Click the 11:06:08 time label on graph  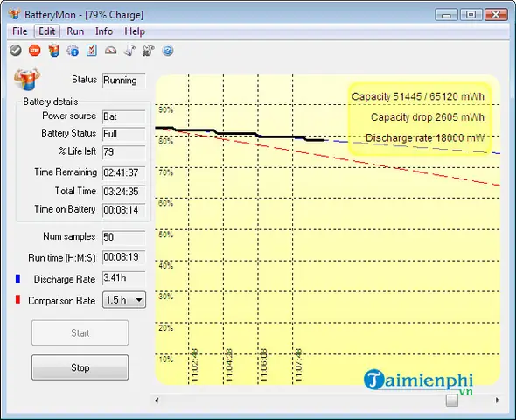coord(264,366)
